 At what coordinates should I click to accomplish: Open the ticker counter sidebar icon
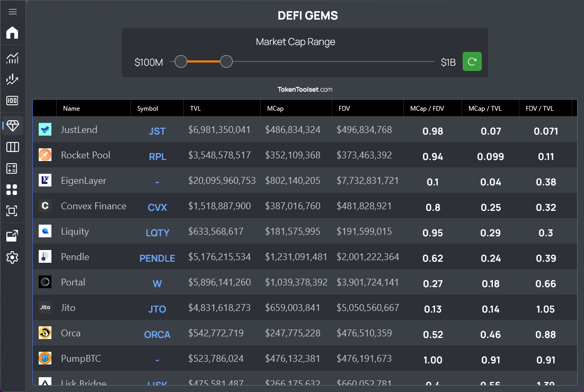pyautogui.click(x=12, y=101)
